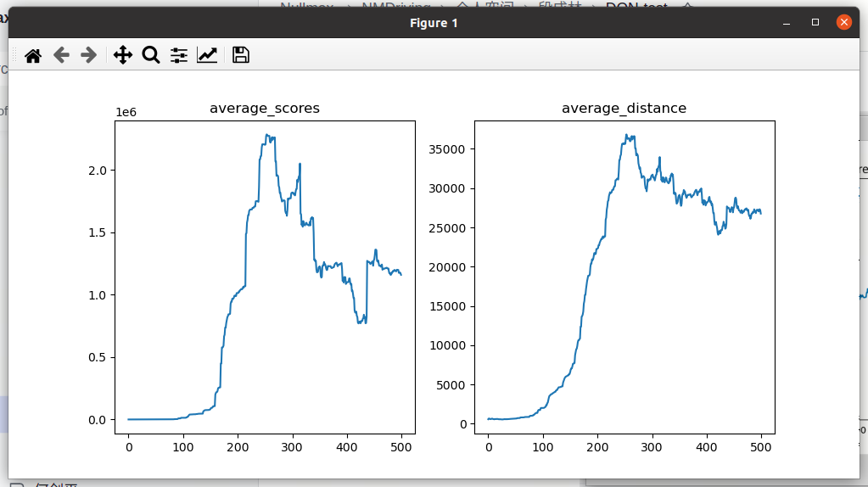The height and width of the screenshot is (487, 868).
Task: Click the 25000 y-axis tick label
Action: (447, 228)
